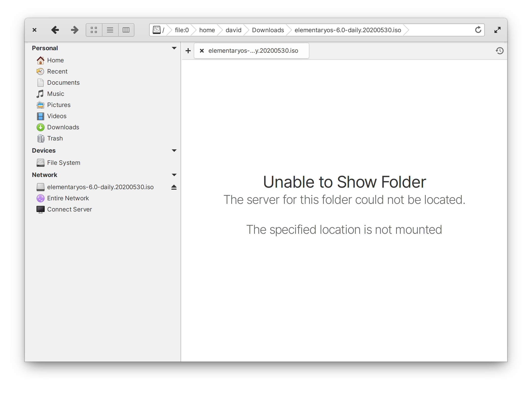The width and height of the screenshot is (532, 393).
Task: Go back to previous folder
Action: (x=55, y=30)
